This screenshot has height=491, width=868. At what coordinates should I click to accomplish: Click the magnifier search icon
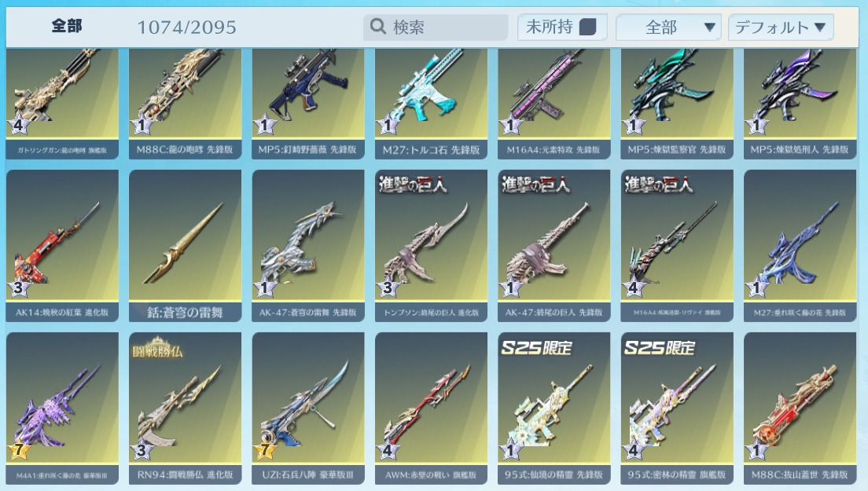[377, 26]
